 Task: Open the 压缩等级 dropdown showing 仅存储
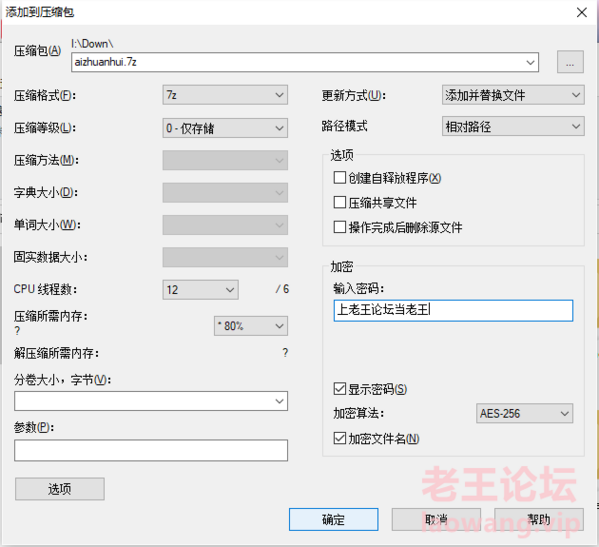coord(225,128)
